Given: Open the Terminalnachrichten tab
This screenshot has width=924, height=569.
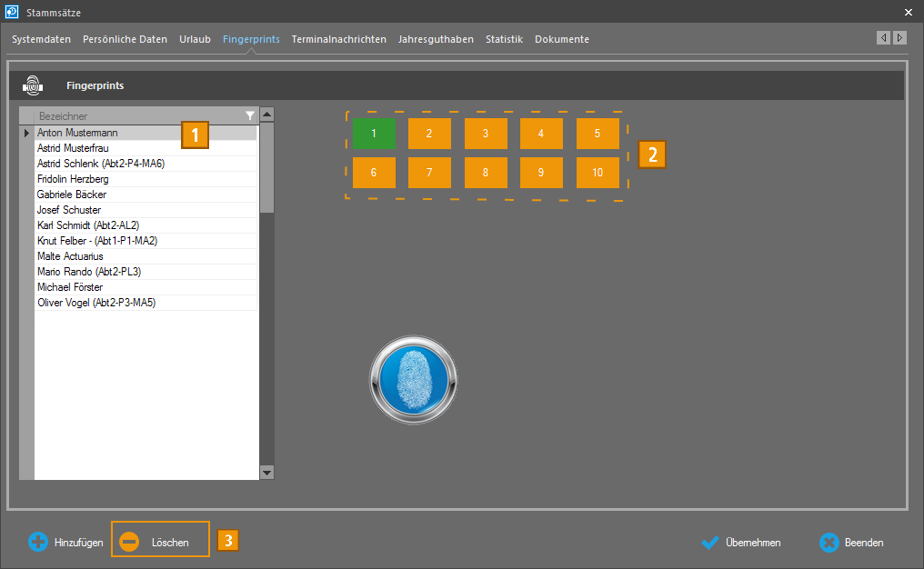Looking at the screenshot, I should click(x=338, y=39).
